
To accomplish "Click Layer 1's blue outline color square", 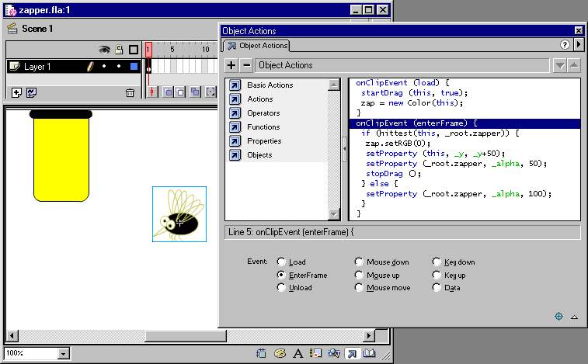I will tap(134, 67).
